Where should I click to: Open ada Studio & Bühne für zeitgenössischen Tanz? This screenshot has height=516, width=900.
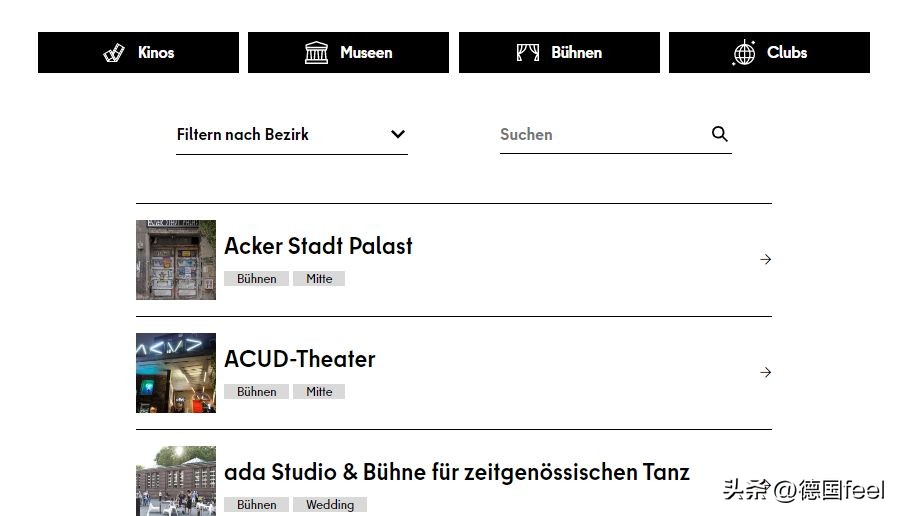[456, 472]
